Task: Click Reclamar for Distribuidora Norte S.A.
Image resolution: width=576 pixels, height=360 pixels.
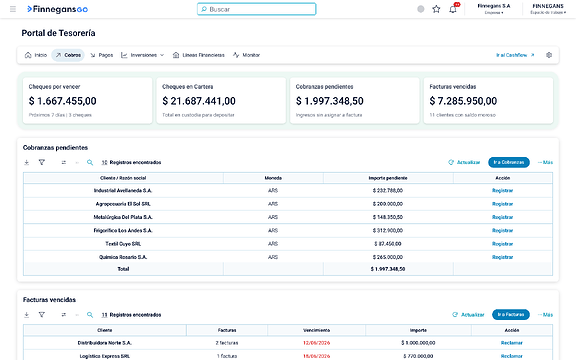Action: pyautogui.click(x=512, y=343)
